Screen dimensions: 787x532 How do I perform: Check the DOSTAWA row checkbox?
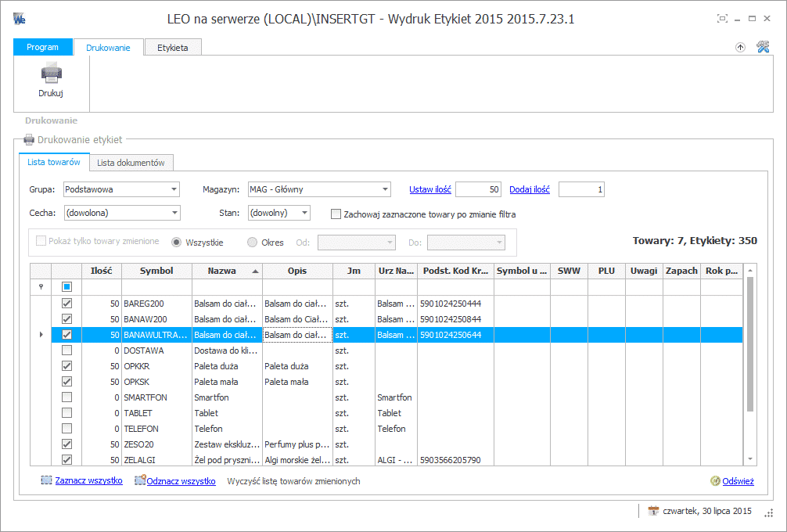click(66, 350)
